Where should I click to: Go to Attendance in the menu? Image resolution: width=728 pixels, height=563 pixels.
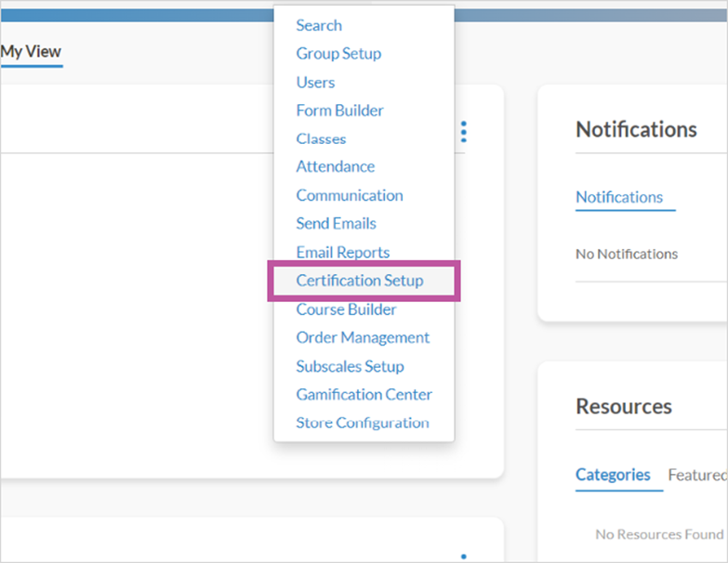[336, 166]
